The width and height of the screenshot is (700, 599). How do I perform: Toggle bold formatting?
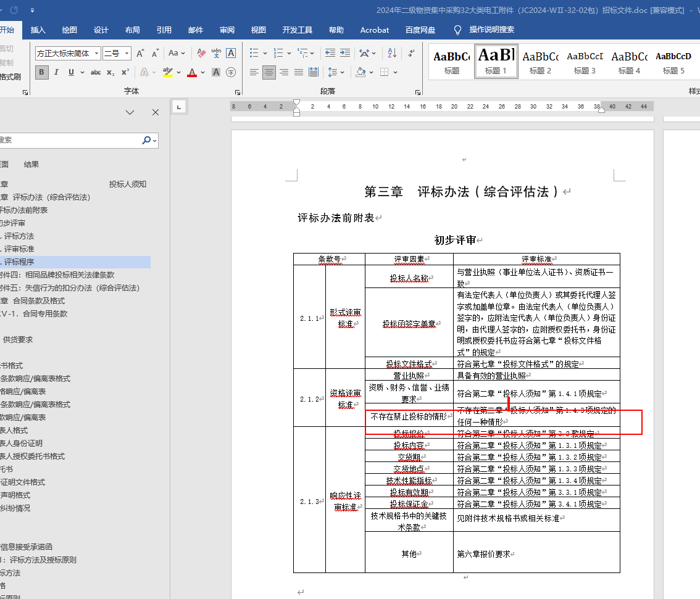coord(42,72)
